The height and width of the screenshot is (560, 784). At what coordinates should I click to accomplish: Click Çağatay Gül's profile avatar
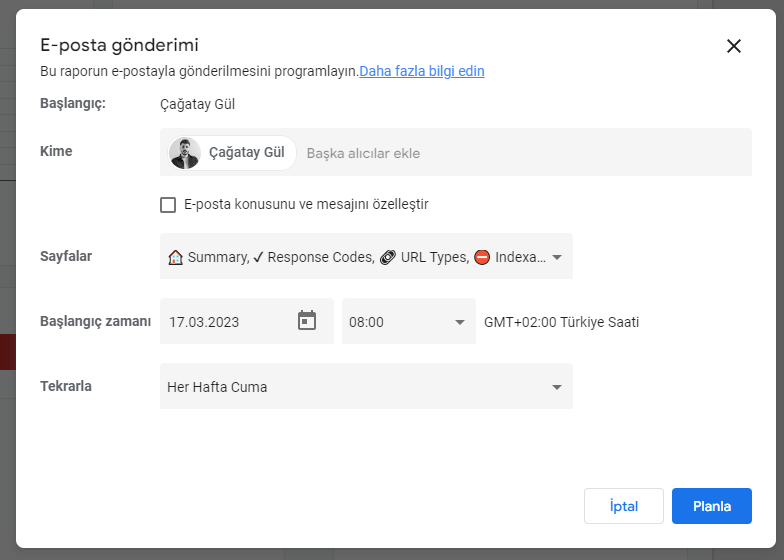[x=184, y=153]
